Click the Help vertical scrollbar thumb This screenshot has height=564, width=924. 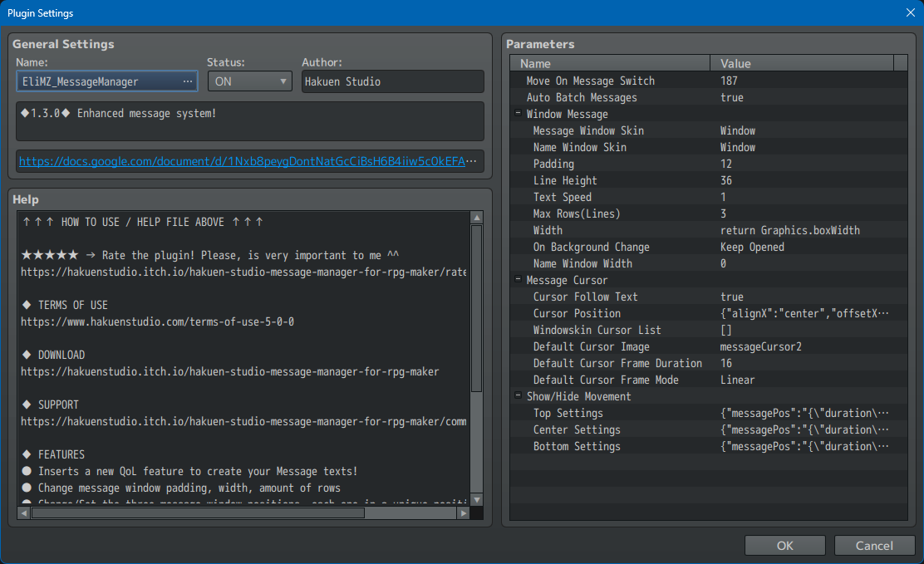[x=477, y=308]
